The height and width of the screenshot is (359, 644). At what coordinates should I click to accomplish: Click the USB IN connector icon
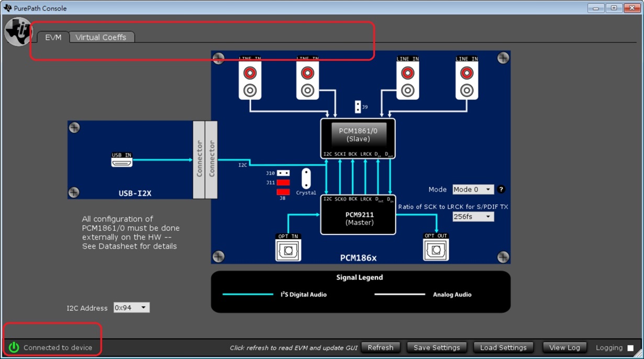(x=121, y=162)
